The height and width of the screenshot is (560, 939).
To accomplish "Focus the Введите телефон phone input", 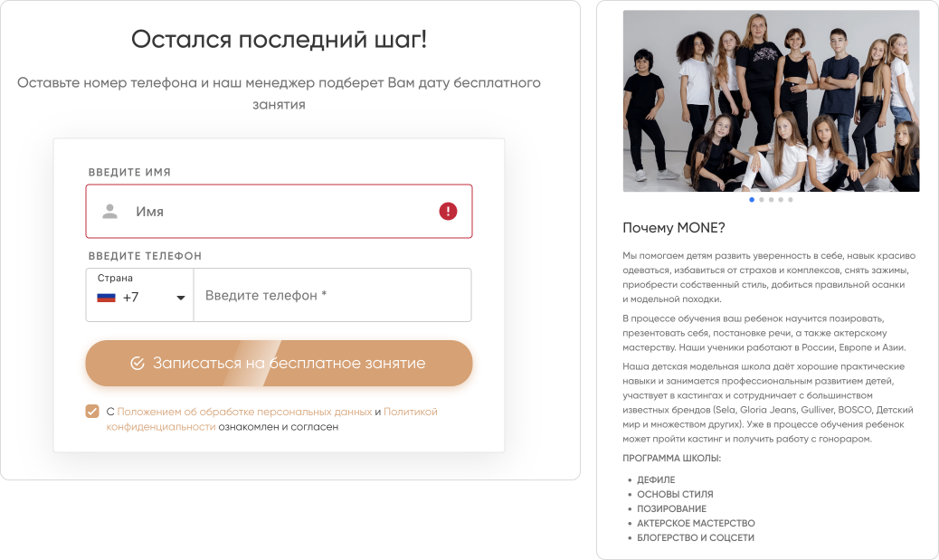I will tap(332, 295).
